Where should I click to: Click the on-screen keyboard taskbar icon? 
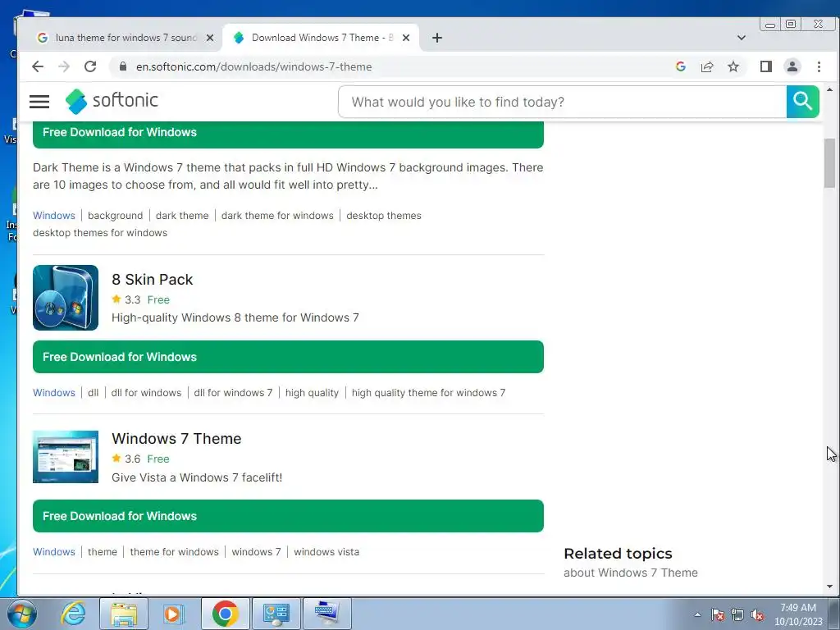[326, 614]
